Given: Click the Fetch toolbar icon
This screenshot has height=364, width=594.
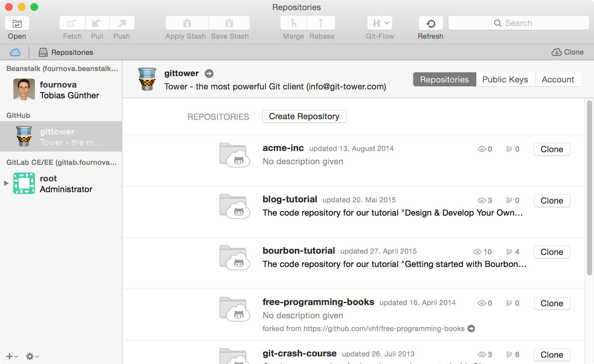Looking at the screenshot, I should point(72,23).
